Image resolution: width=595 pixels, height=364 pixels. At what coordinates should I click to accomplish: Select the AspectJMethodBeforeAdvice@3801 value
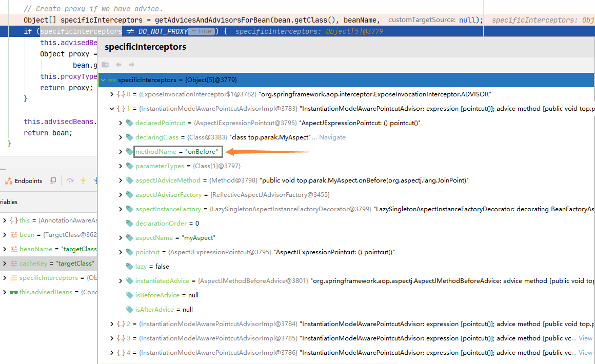click(253, 281)
